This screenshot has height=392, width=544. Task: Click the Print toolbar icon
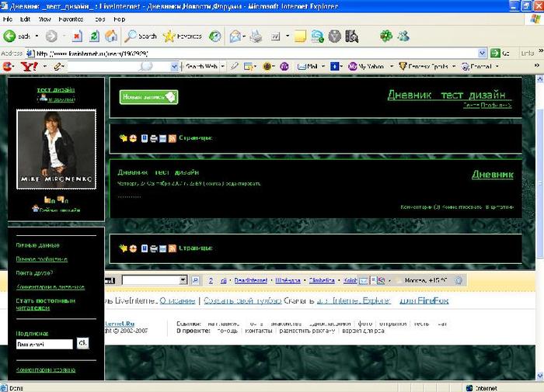[256, 36]
